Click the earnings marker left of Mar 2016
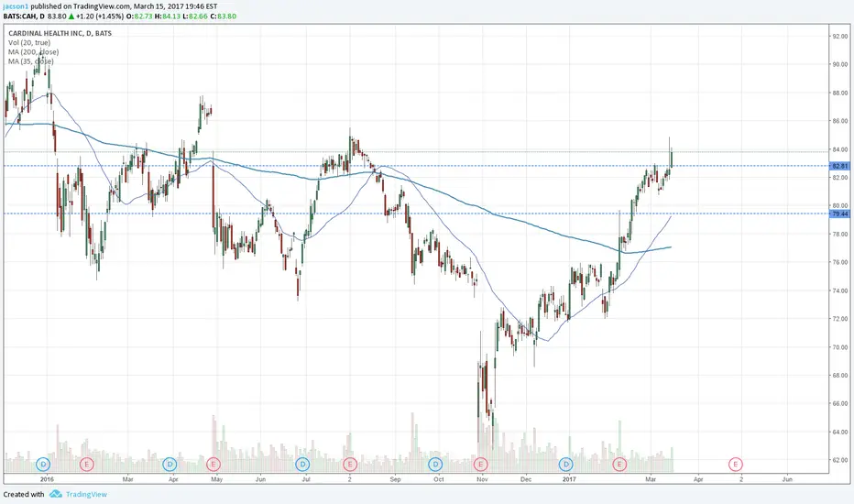This screenshot has width=854, height=504. pyautogui.click(x=87, y=465)
